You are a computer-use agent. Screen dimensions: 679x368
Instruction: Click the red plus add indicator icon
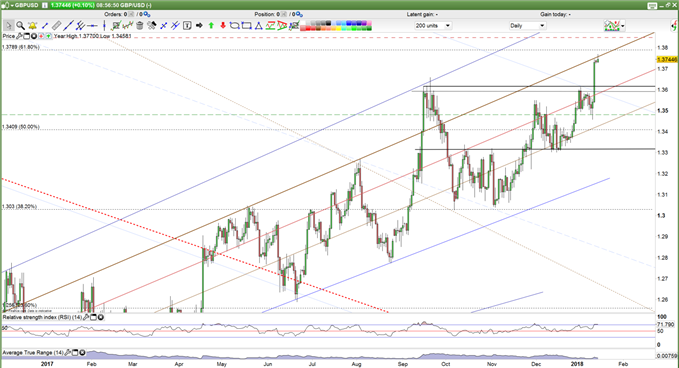pos(41,36)
